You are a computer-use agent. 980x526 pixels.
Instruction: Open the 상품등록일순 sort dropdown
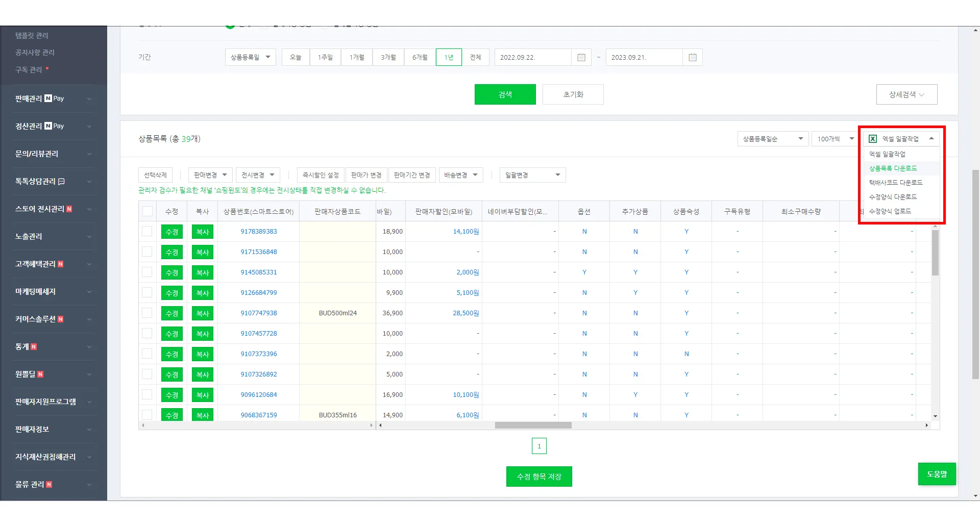click(773, 139)
